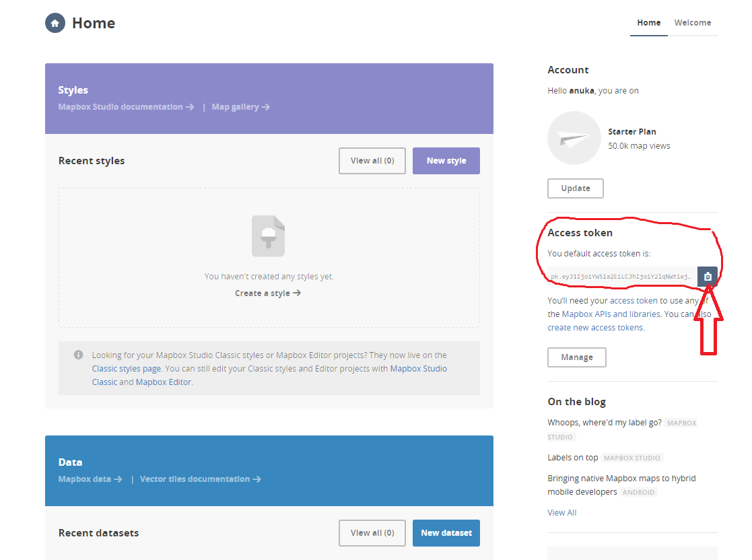The width and height of the screenshot is (752, 560).
Task: Open the Manage access tokens button
Action: coord(577,357)
